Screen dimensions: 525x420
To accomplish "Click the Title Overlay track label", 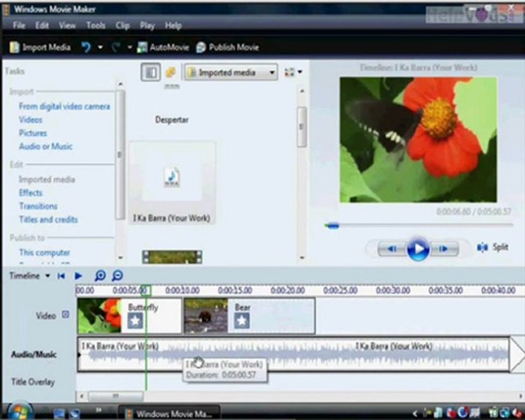I will 33,382.
